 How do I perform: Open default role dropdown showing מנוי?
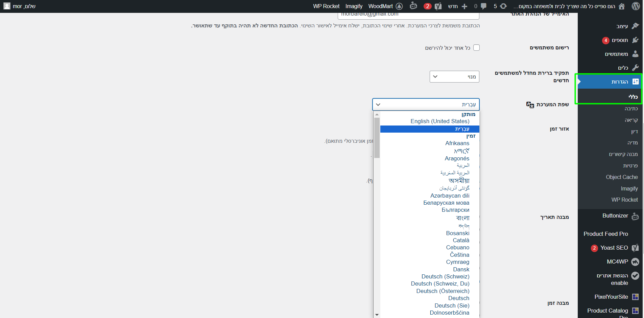pos(454,76)
